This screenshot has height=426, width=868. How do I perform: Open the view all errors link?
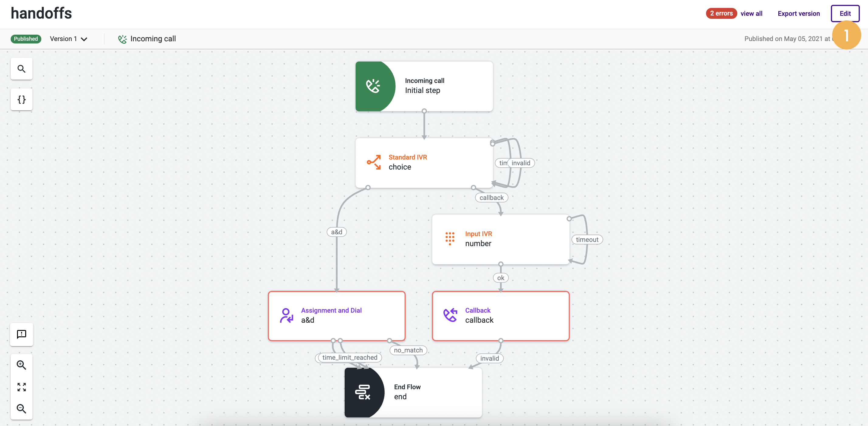(x=751, y=13)
